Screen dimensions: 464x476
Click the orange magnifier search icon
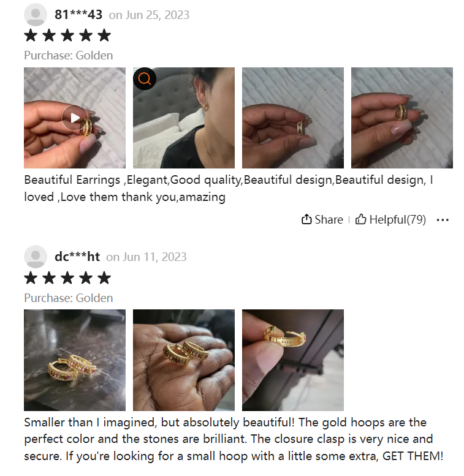pos(145,79)
